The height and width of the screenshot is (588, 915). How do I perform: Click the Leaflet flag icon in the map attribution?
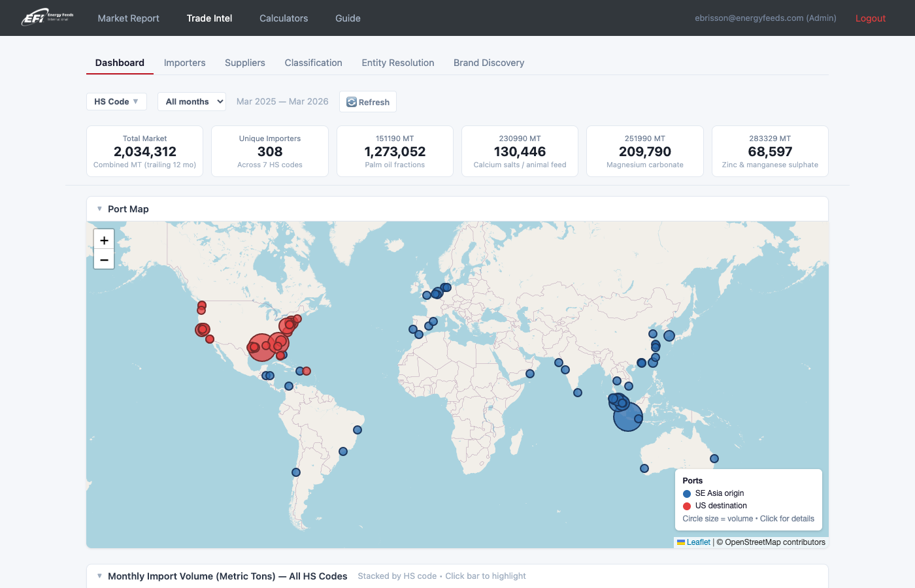pos(680,542)
